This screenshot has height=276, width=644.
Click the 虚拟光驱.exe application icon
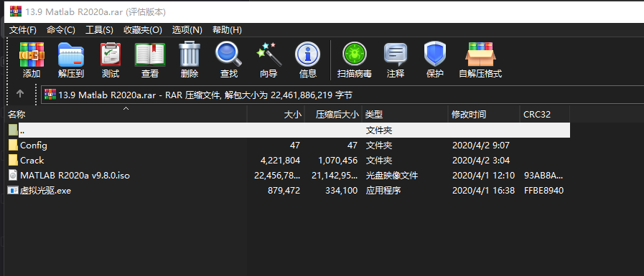[13, 190]
